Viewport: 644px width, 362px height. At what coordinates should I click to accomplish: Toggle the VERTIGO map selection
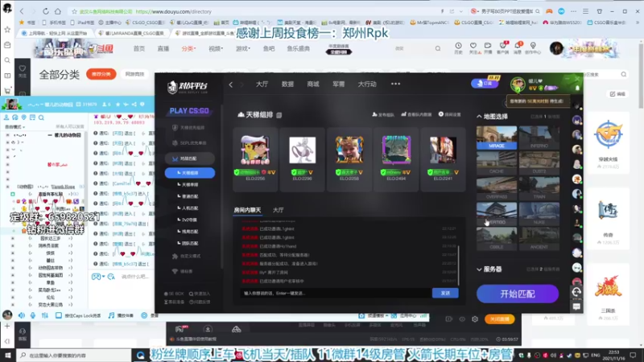click(497, 213)
